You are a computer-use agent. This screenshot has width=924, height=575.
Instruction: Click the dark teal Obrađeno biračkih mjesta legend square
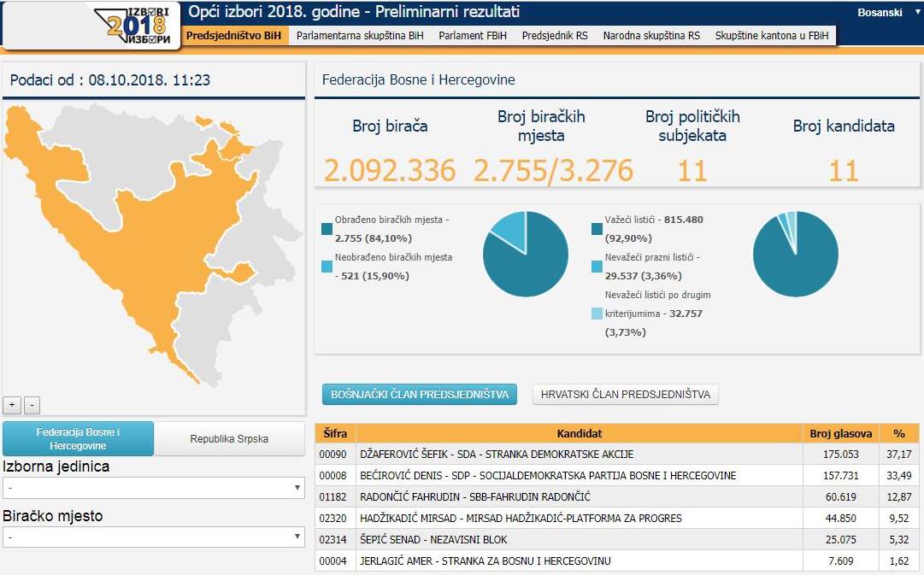327,229
